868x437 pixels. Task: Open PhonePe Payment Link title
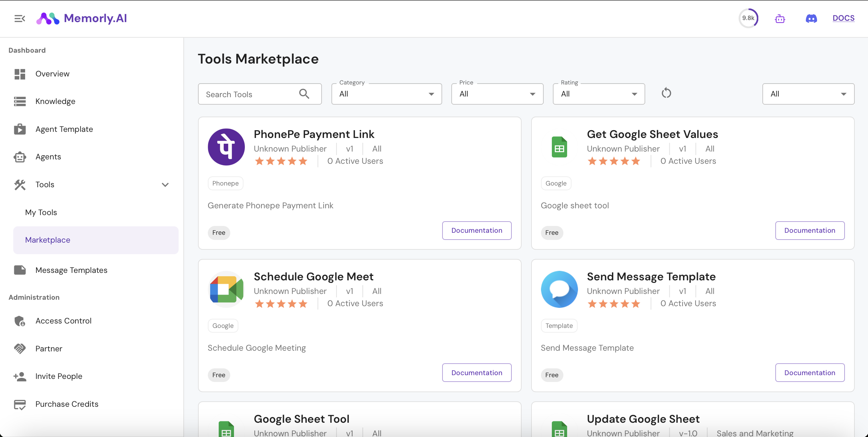(x=314, y=134)
